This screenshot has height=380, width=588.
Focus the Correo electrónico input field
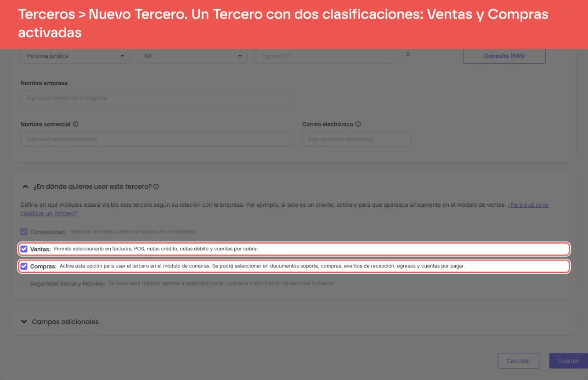(356, 139)
